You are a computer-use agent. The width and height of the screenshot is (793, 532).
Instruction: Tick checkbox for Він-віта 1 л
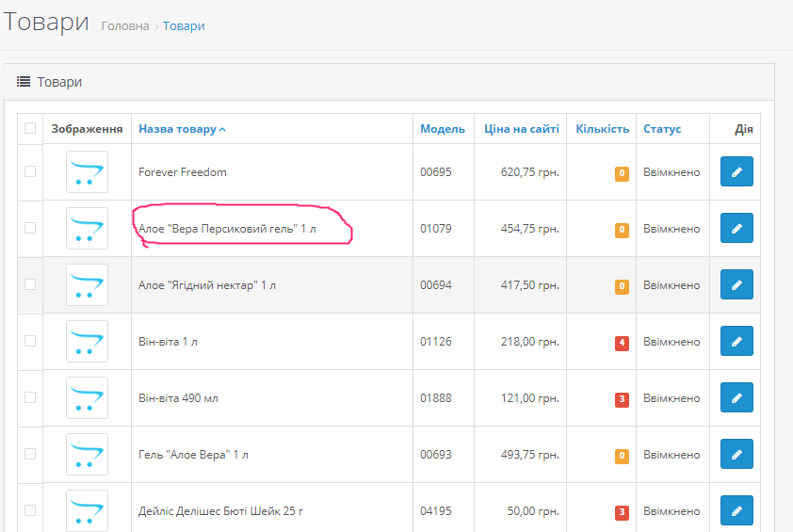click(30, 341)
